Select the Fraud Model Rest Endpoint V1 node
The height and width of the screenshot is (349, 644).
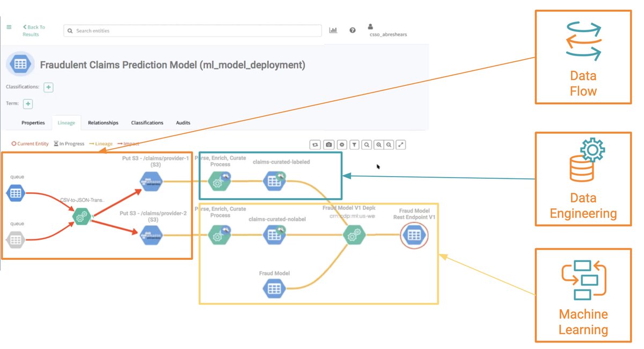[x=414, y=235]
